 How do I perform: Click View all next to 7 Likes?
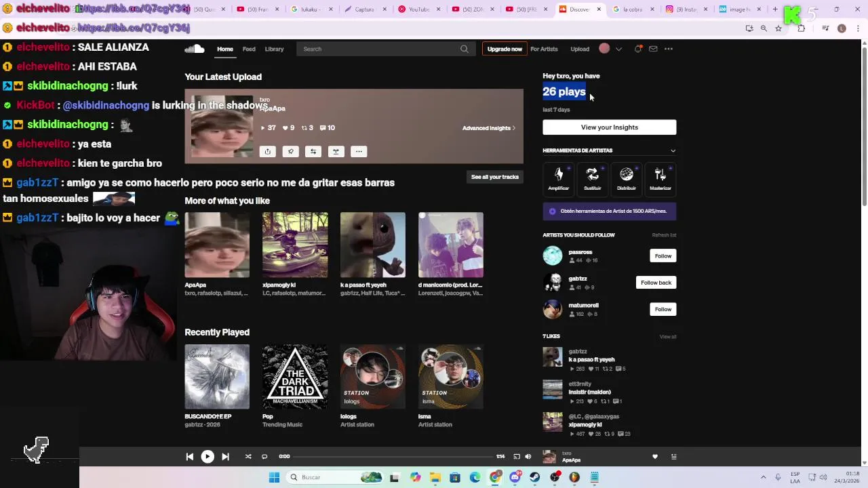668,337
